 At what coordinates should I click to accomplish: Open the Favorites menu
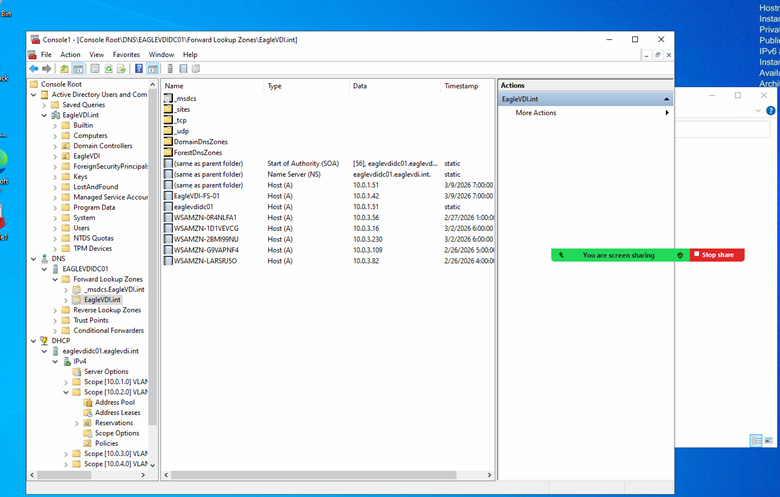point(126,55)
